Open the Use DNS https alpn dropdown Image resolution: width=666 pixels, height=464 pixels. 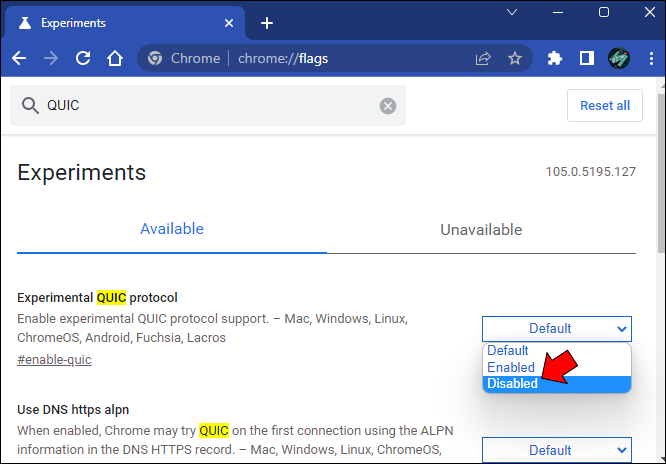pos(556,450)
